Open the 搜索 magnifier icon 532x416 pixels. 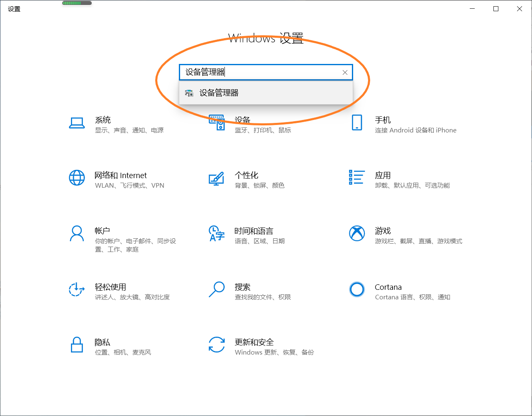(217, 289)
